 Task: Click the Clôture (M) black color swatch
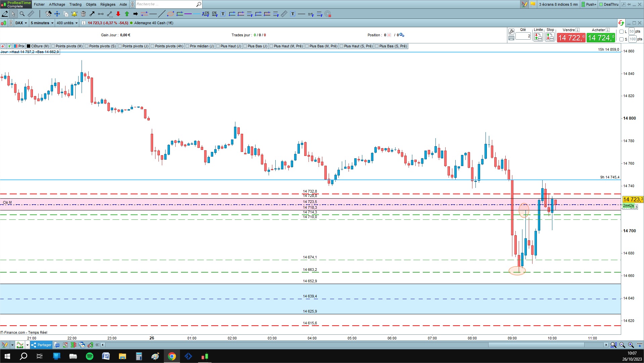click(x=29, y=46)
